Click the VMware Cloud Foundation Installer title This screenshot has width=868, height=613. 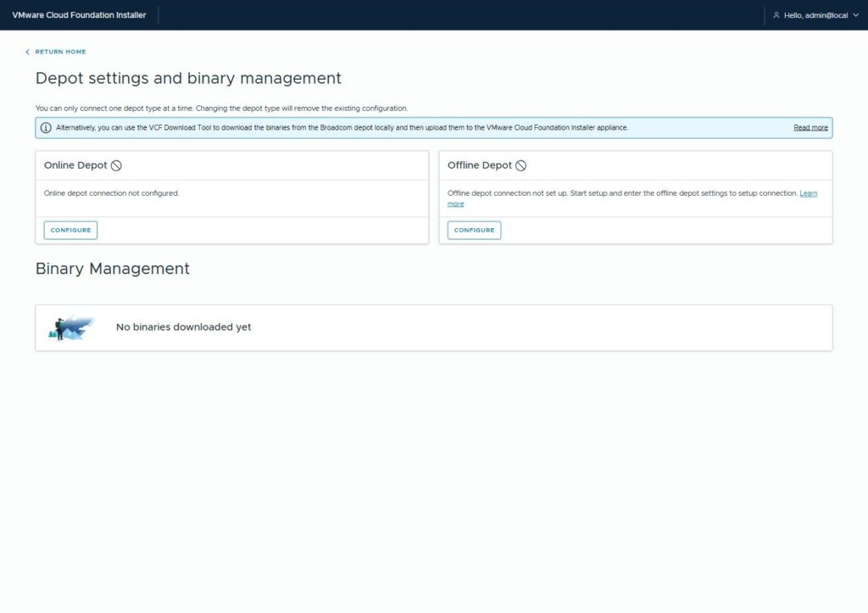click(x=79, y=15)
